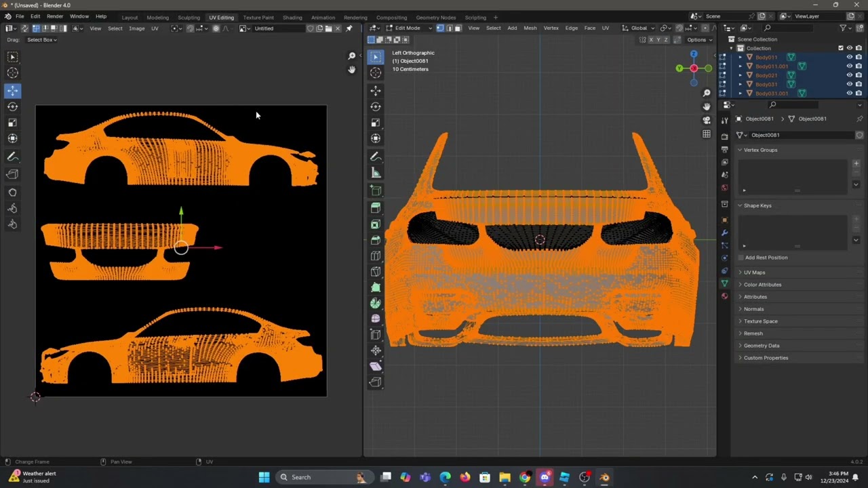Open the Texture Paint workspace tab
The height and width of the screenshot is (488, 868).
pos(258,17)
